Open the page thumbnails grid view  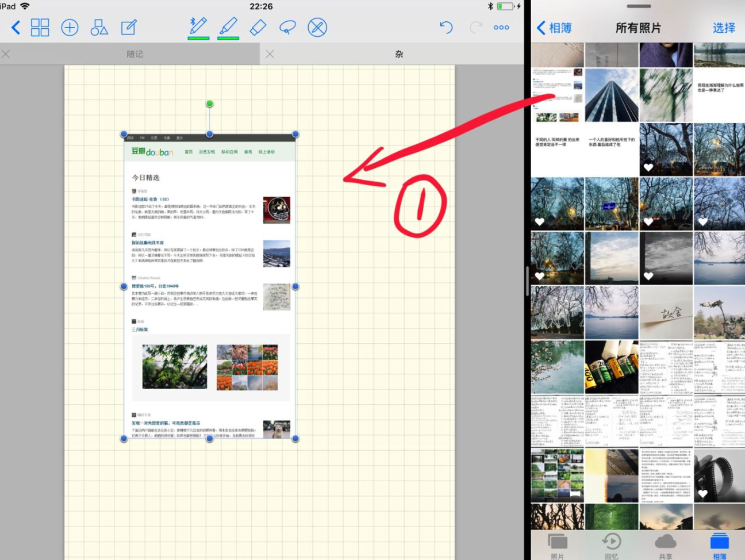tap(40, 28)
